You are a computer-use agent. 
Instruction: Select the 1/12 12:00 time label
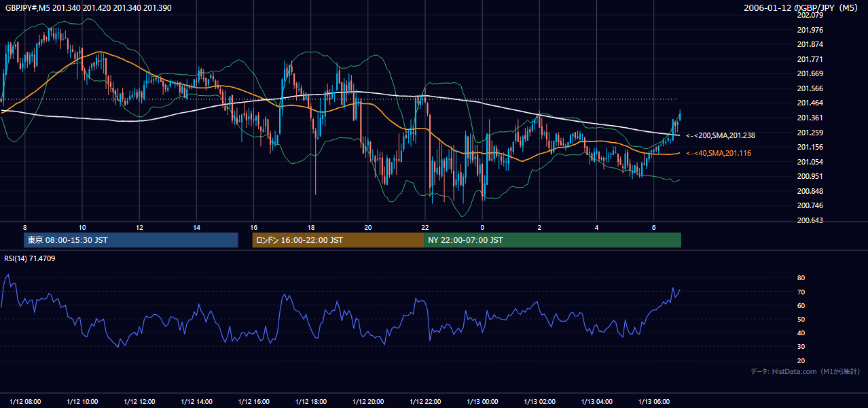tap(141, 401)
